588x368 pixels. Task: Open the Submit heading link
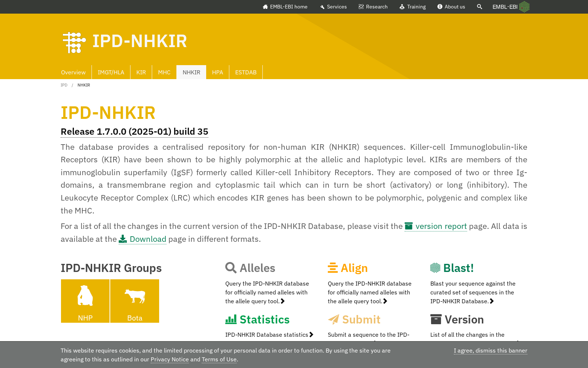point(354,319)
